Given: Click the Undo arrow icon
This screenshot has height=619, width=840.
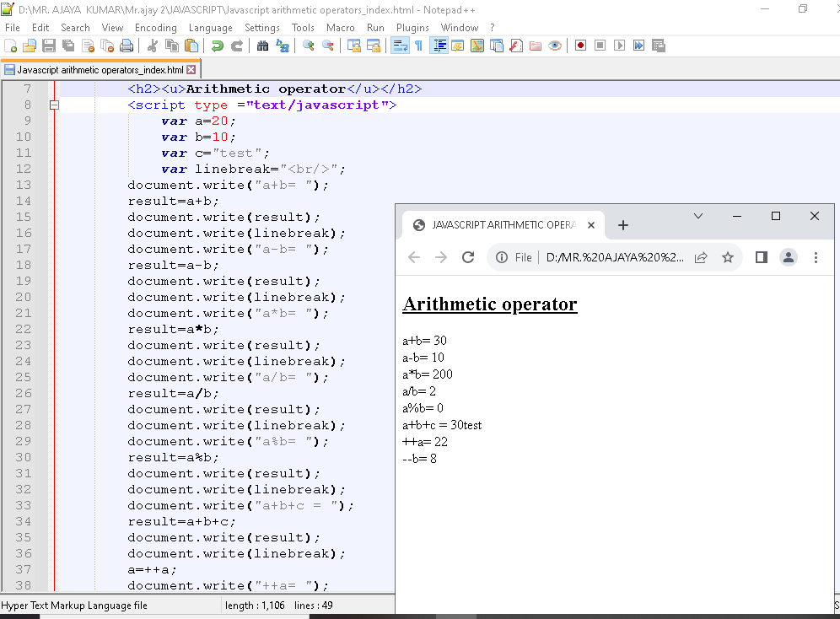Looking at the screenshot, I should pyautogui.click(x=217, y=46).
